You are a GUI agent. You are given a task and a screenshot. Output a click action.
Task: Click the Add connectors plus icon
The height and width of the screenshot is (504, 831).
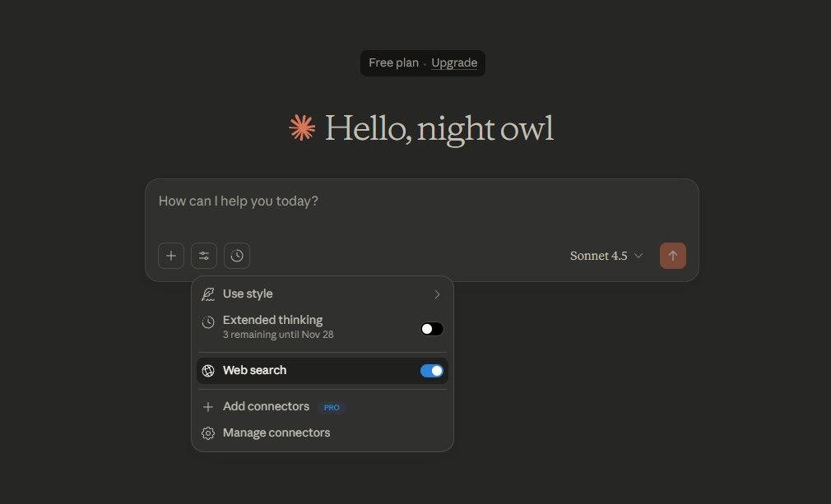tap(208, 407)
